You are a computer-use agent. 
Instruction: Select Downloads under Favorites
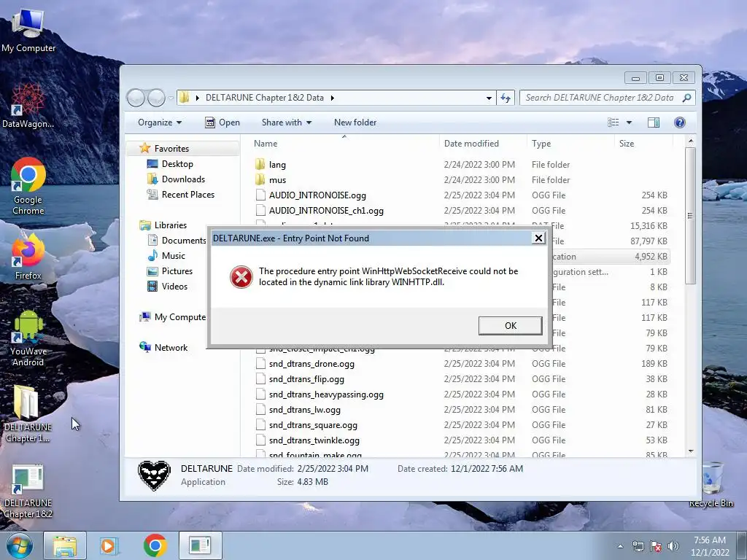pyautogui.click(x=177, y=179)
